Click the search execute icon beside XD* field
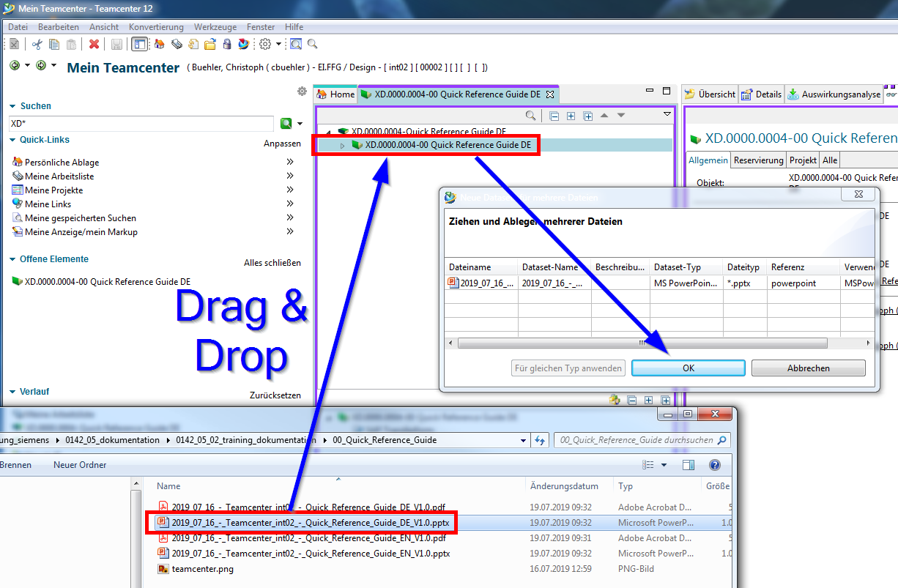This screenshot has width=898, height=588. pyautogui.click(x=286, y=124)
